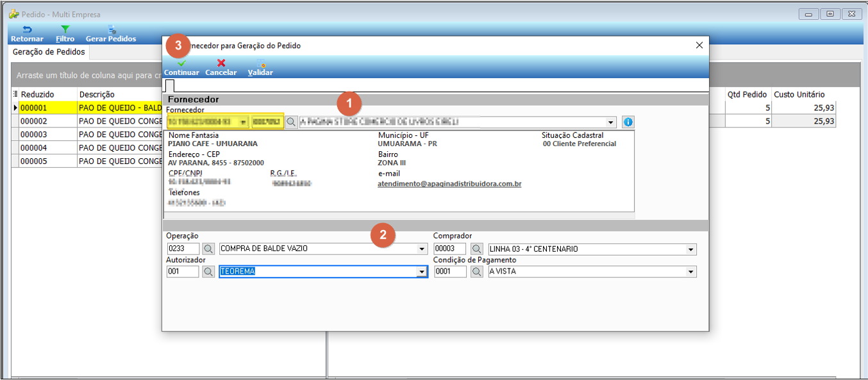The height and width of the screenshot is (380, 868).
Task: Click Autorizador code field 001
Action: (x=183, y=271)
